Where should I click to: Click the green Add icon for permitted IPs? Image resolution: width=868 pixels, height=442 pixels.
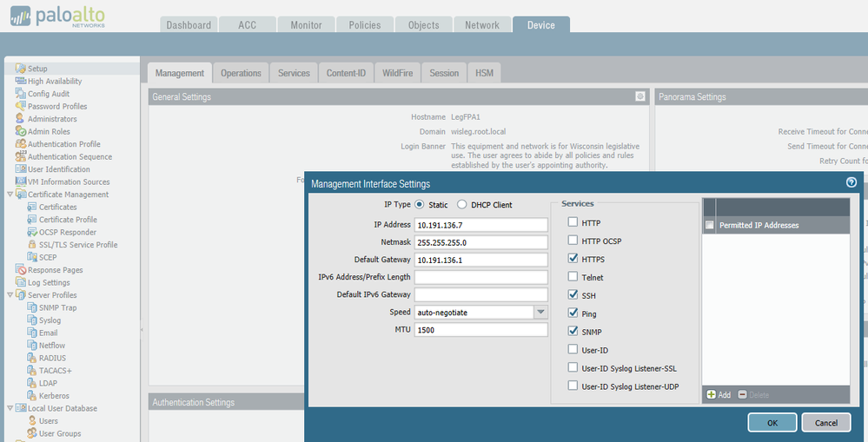click(x=712, y=394)
